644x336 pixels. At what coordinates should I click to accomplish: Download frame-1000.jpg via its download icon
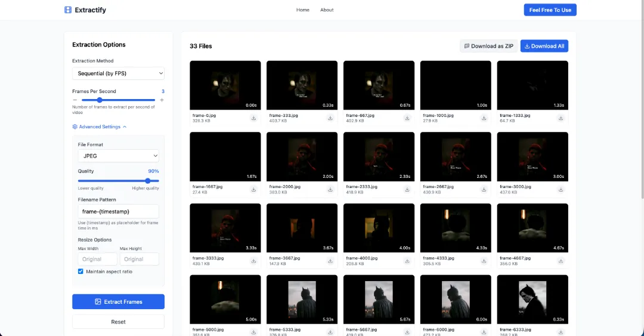point(484,118)
